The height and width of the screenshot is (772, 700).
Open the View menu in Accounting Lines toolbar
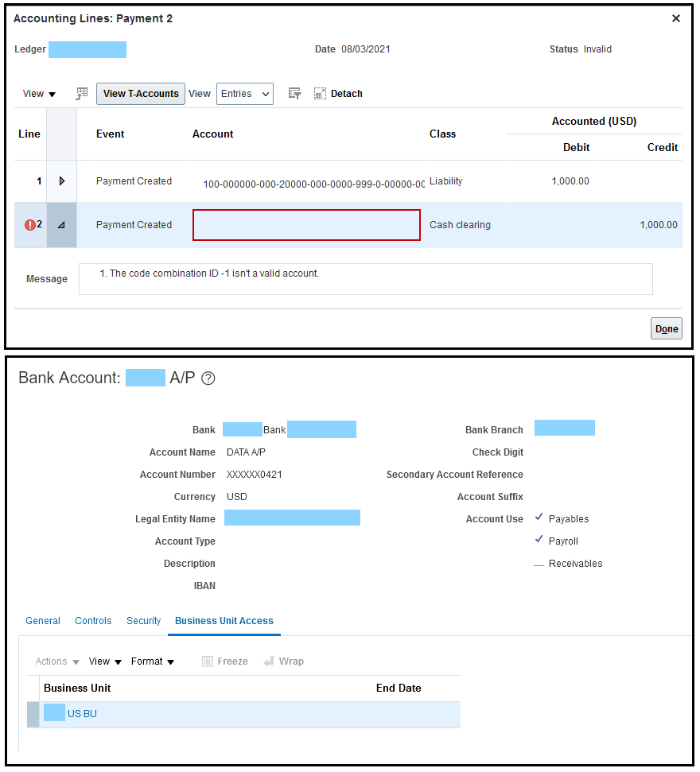click(x=38, y=94)
